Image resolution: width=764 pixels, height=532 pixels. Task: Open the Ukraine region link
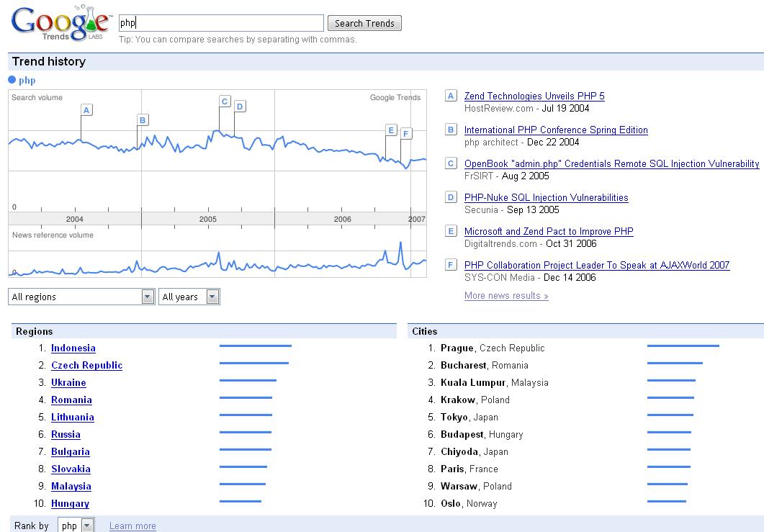point(68,382)
